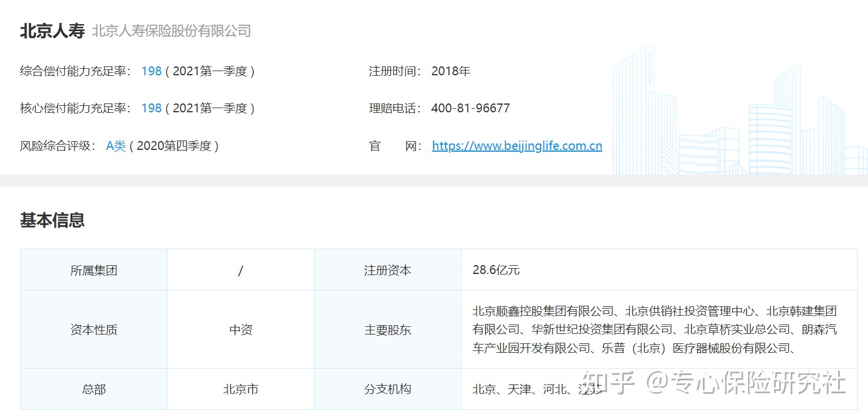The image size is (868, 418).
Task: Click the 综合偿付能力充足率 label
Action: click(x=76, y=71)
